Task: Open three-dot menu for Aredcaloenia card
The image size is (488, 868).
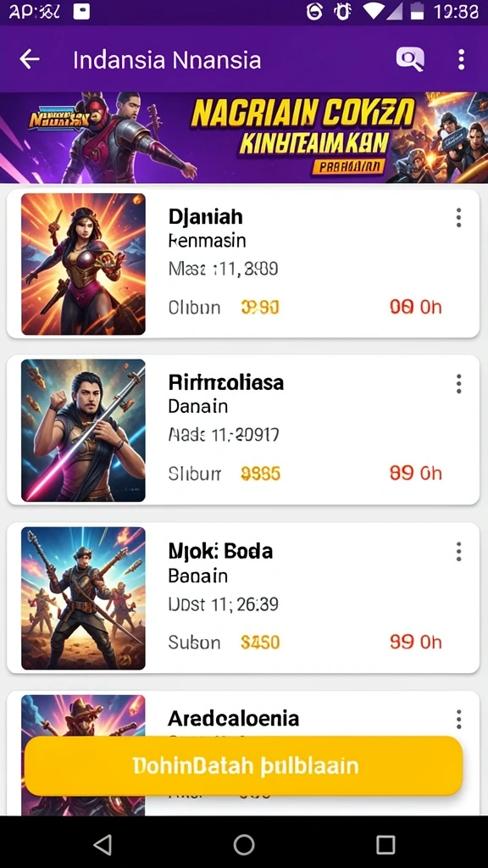Action: click(458, 719)
